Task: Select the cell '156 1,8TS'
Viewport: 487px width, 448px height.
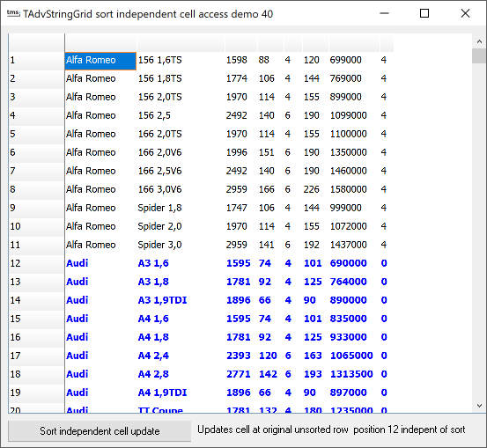Action: click(x=181, y=79)
